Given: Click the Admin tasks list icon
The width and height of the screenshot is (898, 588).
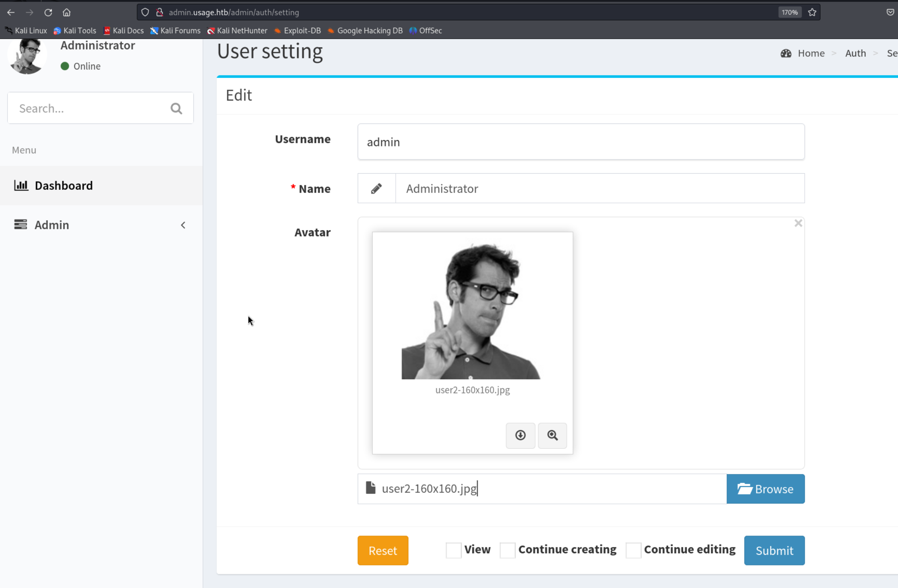Looking at the screenshot, I should [x=21, y=224].
